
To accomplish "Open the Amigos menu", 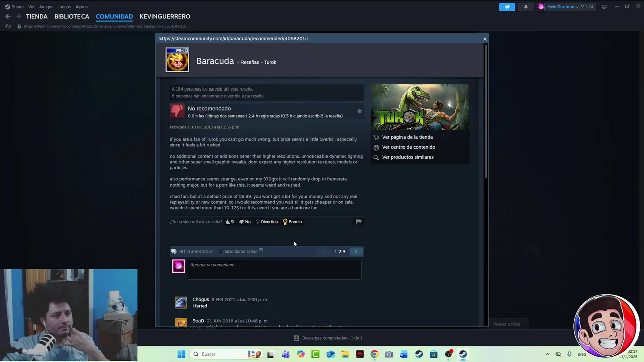I will click(x=46, y=7).
